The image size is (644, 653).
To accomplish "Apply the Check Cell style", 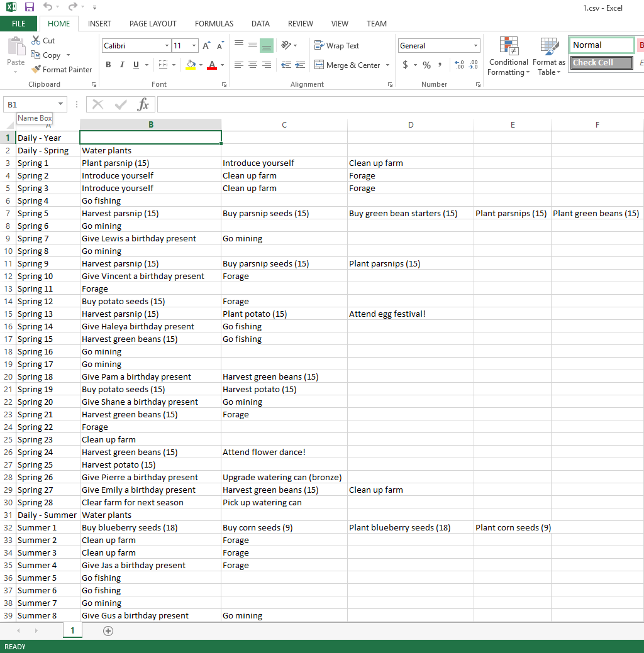I will (601, 63).
